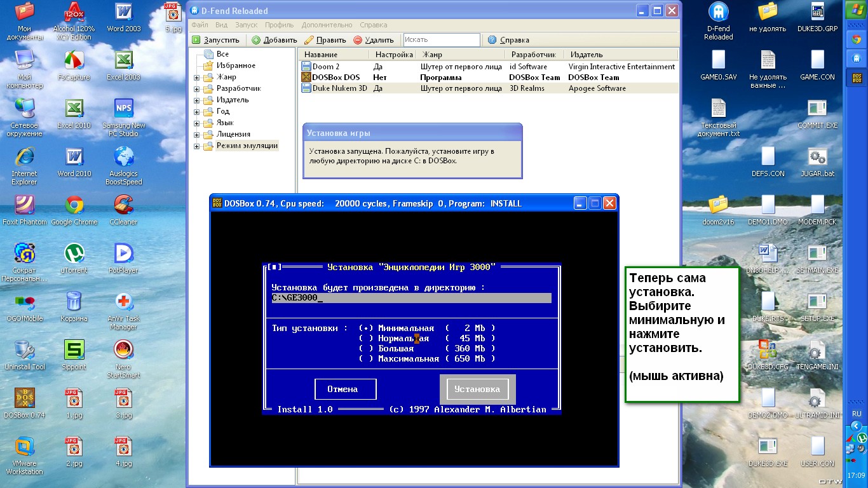This screenshot has width=868, height=488.
Task: Click the DUKE3D.GRP file icon
Action: 818,17
